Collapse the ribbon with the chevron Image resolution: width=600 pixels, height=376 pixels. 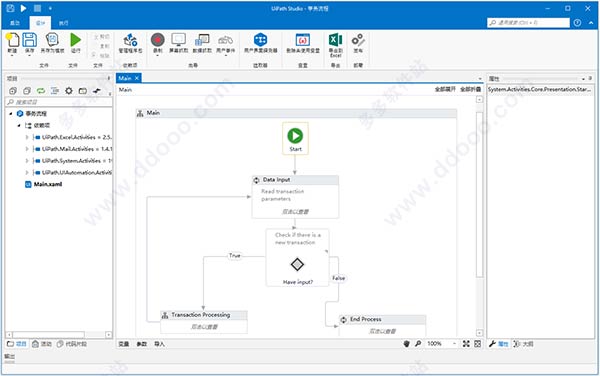click(591, 23)
